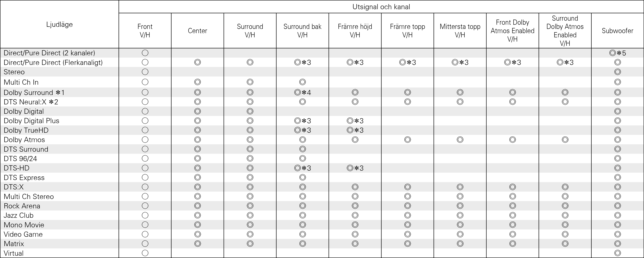Select the "Ljudläge" header cell
Screen dimensions: 644x258
point(59,24)
